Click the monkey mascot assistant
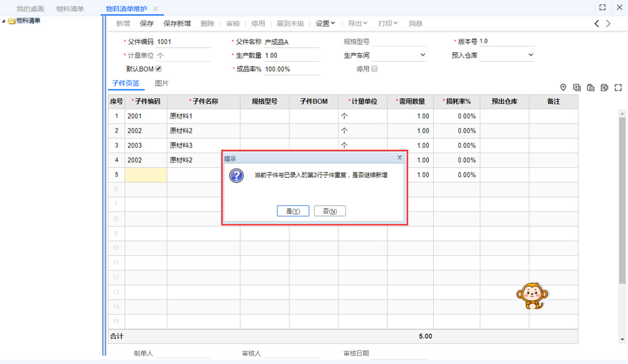Screen dimensions: 628x364 [x=532, y=296]
